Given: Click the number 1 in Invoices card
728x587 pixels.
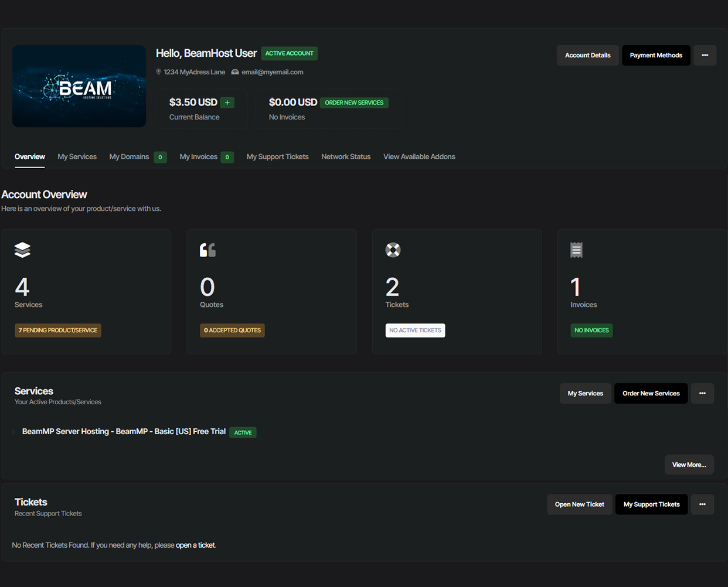Looking at the screenshot, I should click(576, 287).
